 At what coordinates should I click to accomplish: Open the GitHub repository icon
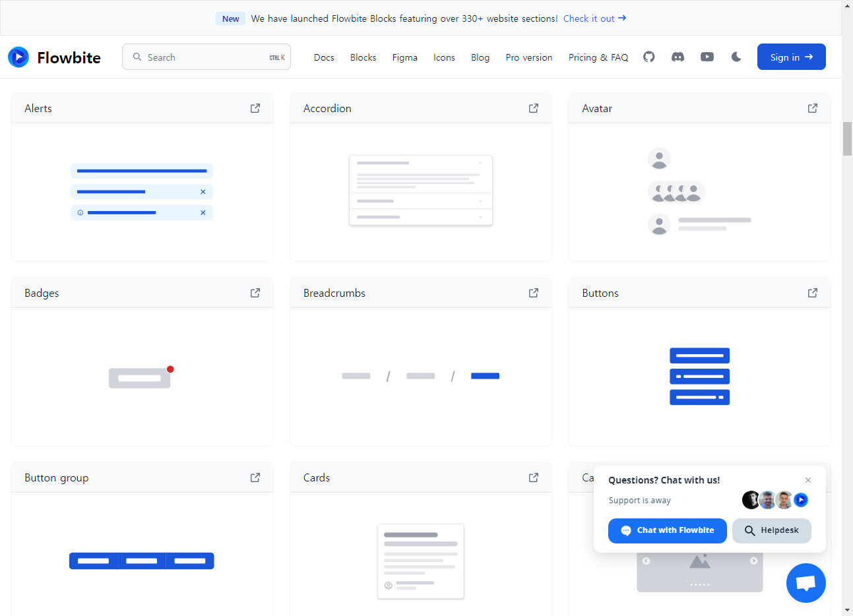pyautogui.click(x=649, y=57)
